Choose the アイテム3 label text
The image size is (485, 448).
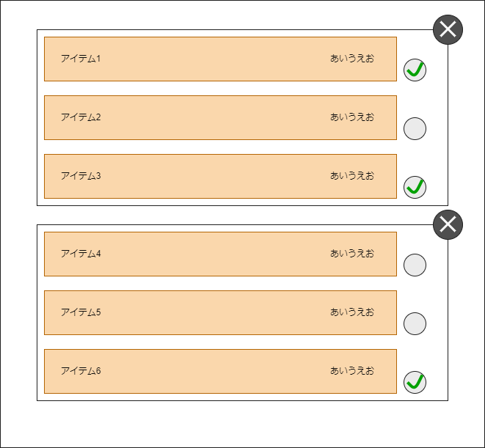(81, 176)
